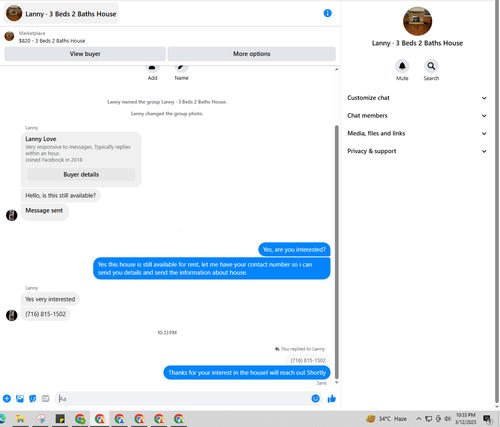Open Sticky Notes from the taskbar
Viewport: 500px width, 427px height.
pos(60,419)
